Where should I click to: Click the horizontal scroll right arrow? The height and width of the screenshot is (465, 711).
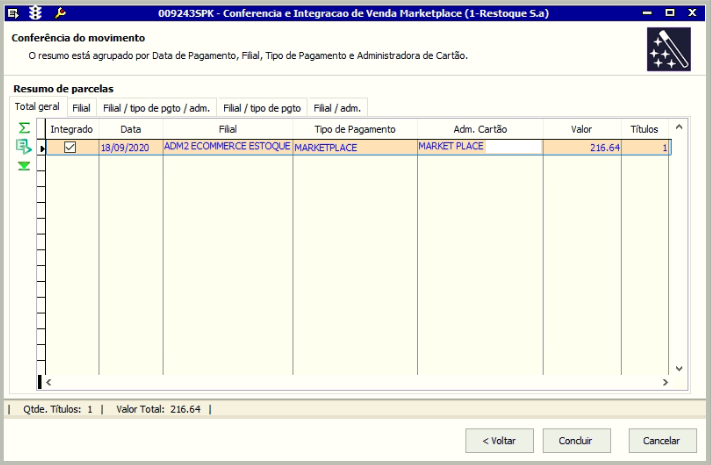pos(665,382)
